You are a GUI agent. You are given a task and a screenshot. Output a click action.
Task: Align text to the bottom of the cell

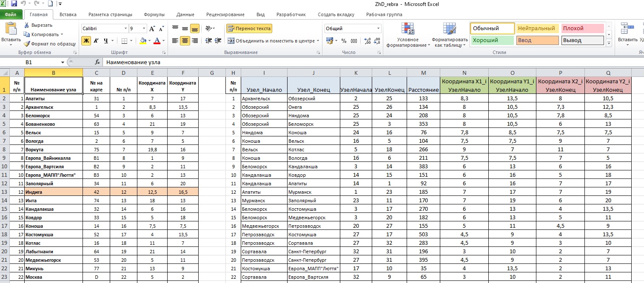click(194, 28)
